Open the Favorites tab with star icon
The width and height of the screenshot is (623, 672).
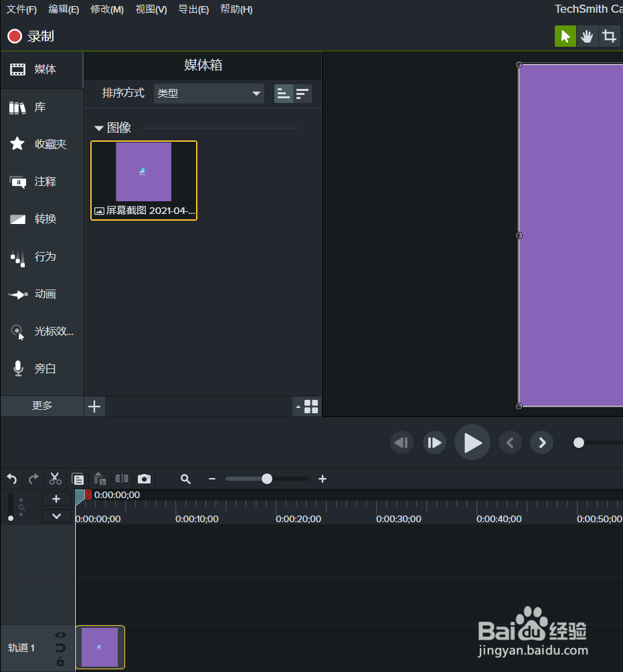[x=41, y=144]
